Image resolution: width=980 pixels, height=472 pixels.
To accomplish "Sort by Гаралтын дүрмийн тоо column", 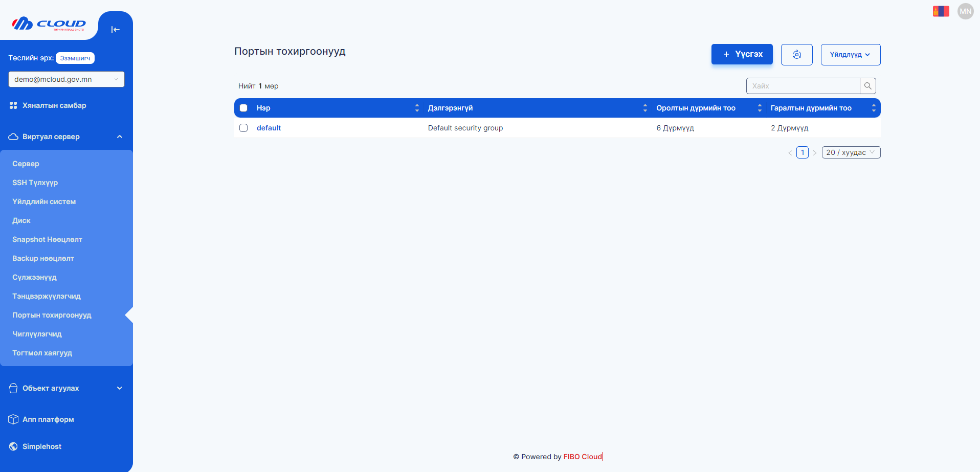I will point(874,108).
